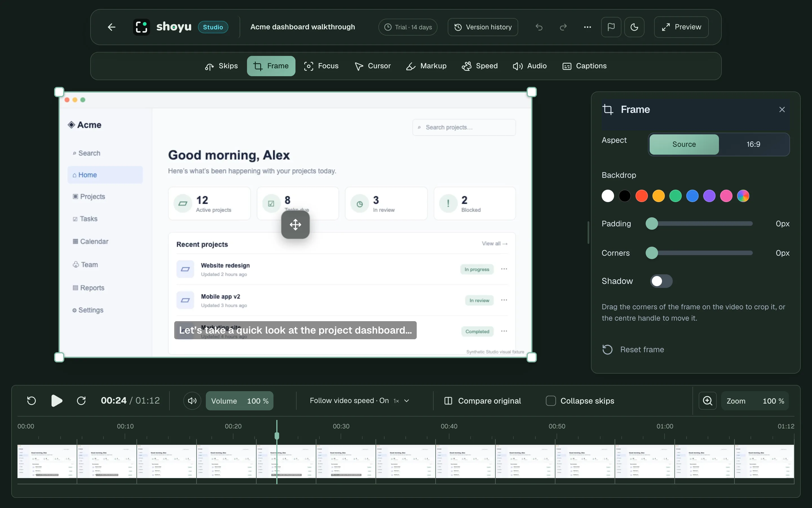The image size is (812, 508).
Task: Pick the white backdrop swatch
Action: point(608,196)
